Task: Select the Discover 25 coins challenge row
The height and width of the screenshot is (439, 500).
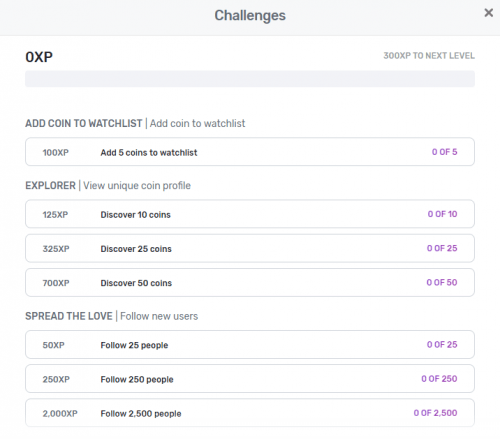Action: coord(250,248)
